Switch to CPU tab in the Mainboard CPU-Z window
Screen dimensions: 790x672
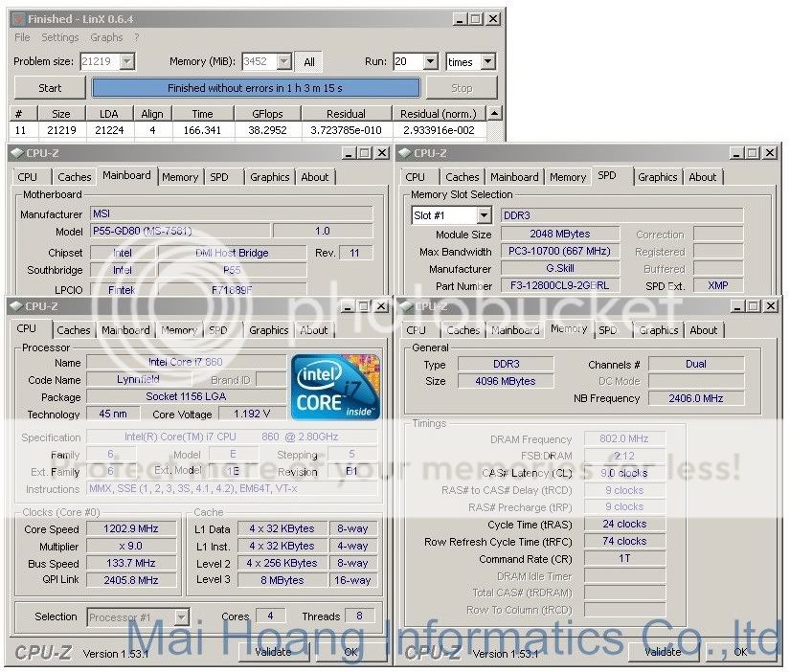(28, 177)
